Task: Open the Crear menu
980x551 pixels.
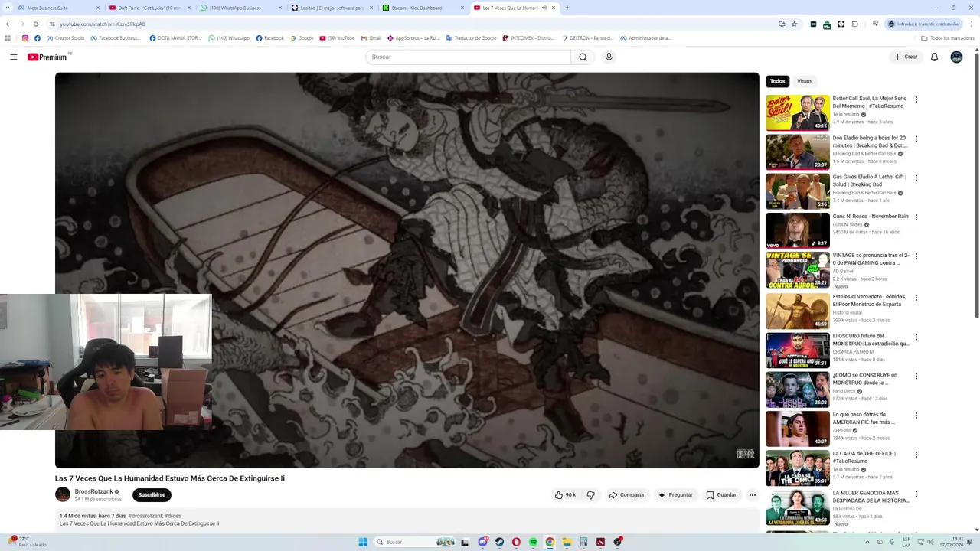Action: pyautogui.click(x=905, y=57)
